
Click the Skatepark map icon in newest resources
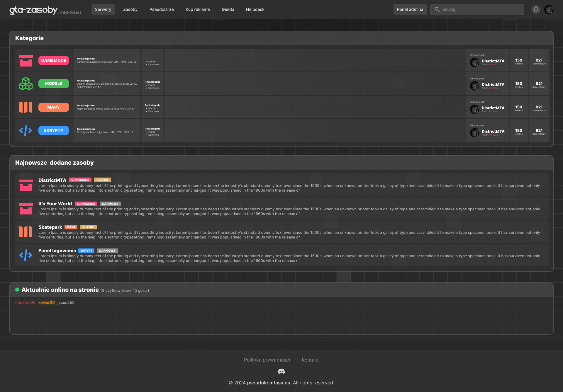[x=26, y=232]
